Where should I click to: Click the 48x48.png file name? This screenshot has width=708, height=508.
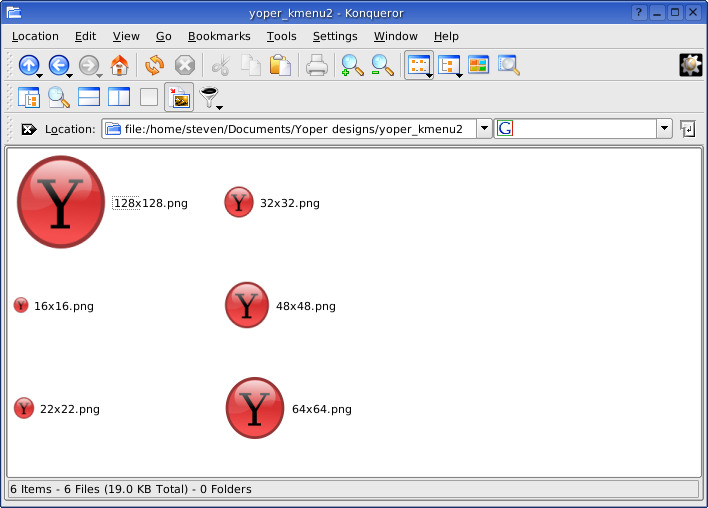[x=306, y=306]
